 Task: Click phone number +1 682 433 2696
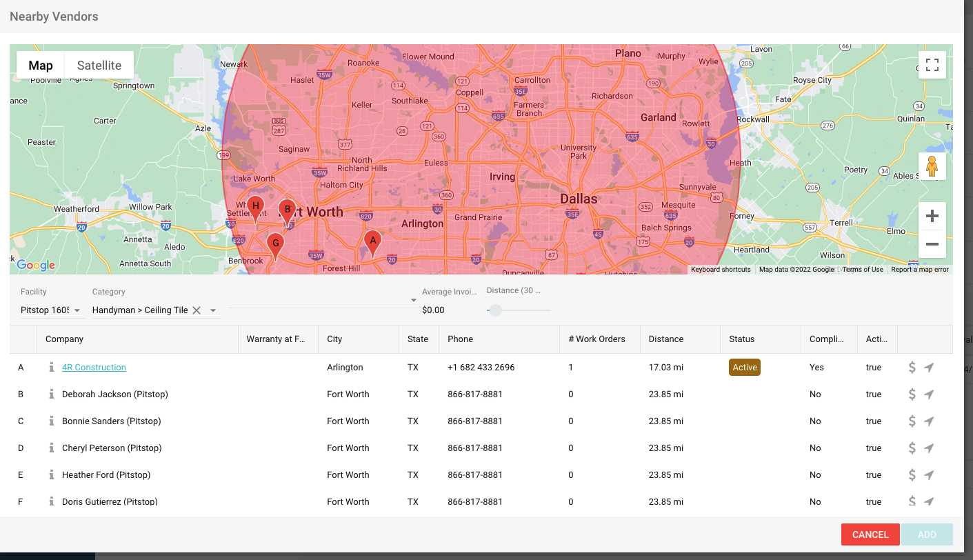[481, 368]
